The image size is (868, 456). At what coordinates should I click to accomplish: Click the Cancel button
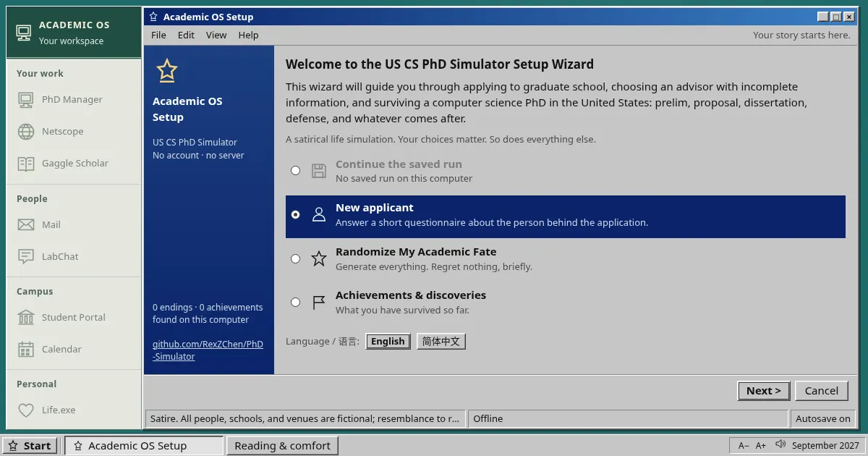pos(822,391)
